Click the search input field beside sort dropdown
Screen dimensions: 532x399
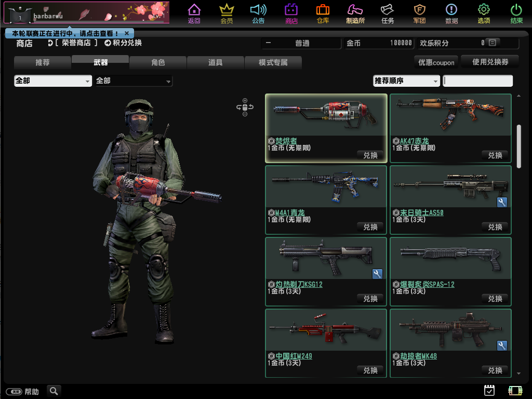[x=477, y=81]
